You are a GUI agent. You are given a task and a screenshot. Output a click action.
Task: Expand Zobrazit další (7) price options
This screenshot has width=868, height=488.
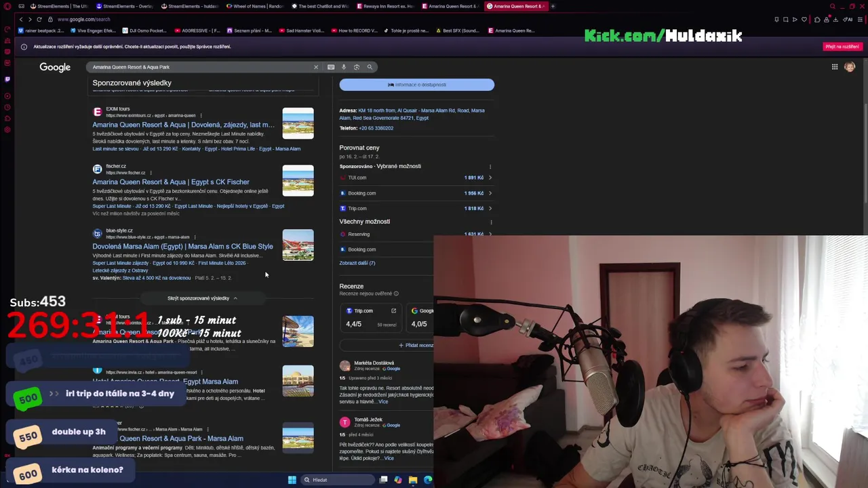[357, 263]
